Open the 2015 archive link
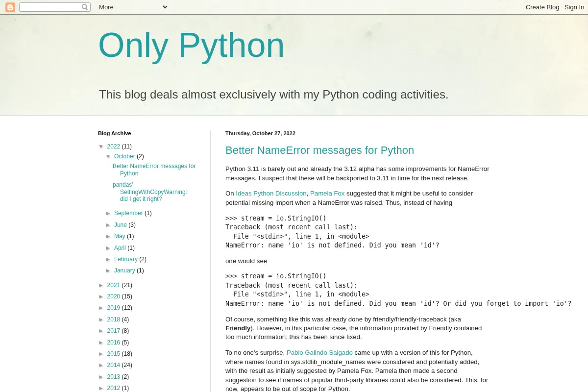 pyautogui.click(x=114, y=354)
